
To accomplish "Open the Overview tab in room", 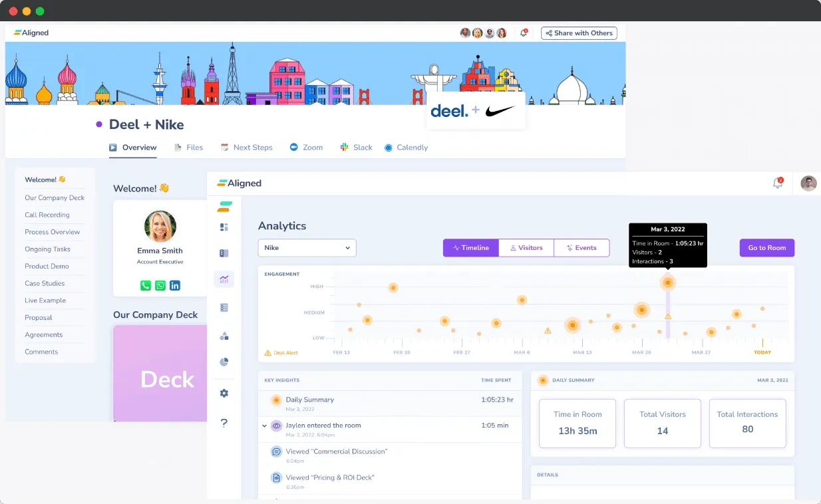I will click(x=133, y=148).
